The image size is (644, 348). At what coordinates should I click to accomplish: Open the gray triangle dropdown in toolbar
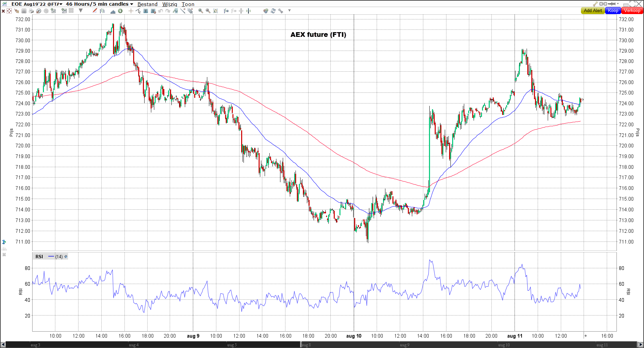point(80,11)
